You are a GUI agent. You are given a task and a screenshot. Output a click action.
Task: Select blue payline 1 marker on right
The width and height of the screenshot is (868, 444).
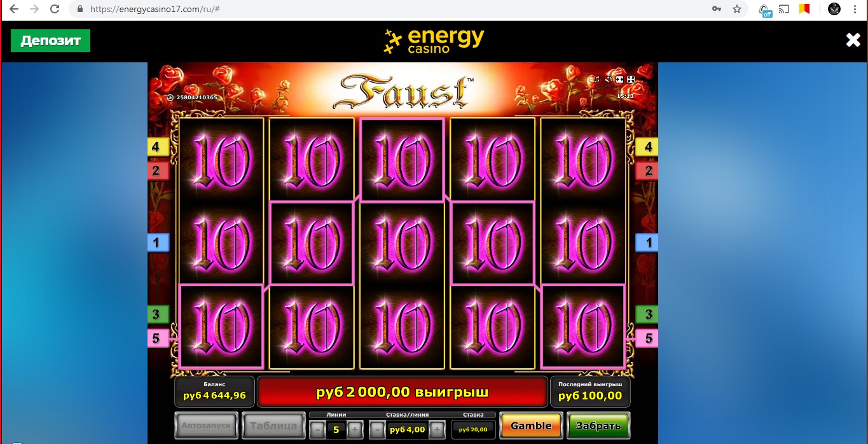[648, 242]
